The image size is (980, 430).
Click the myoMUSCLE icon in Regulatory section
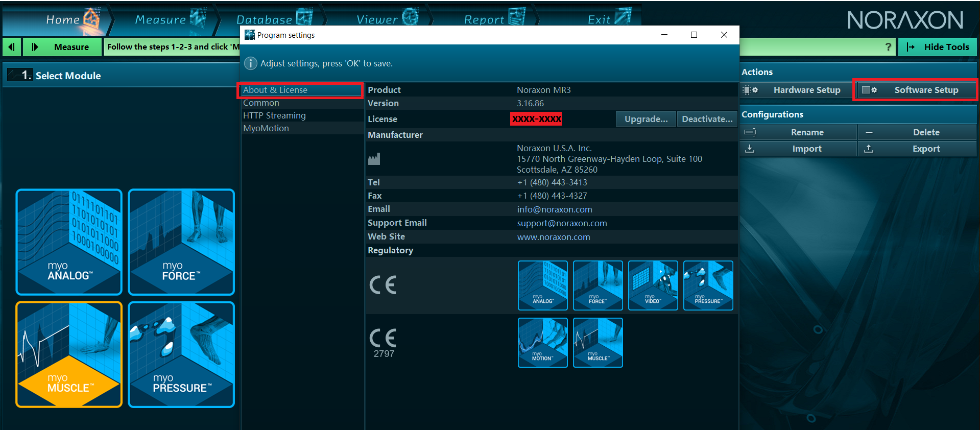click(598, 343)
